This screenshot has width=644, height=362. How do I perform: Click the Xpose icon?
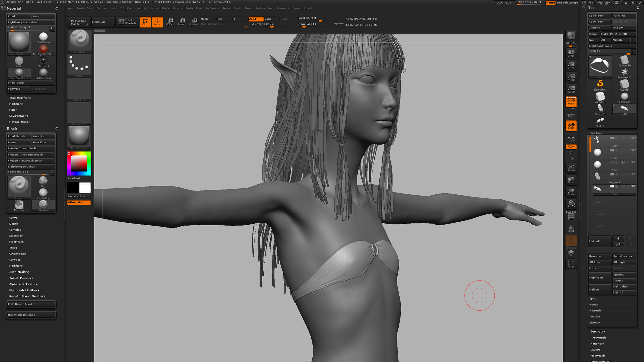click(571, 264)
